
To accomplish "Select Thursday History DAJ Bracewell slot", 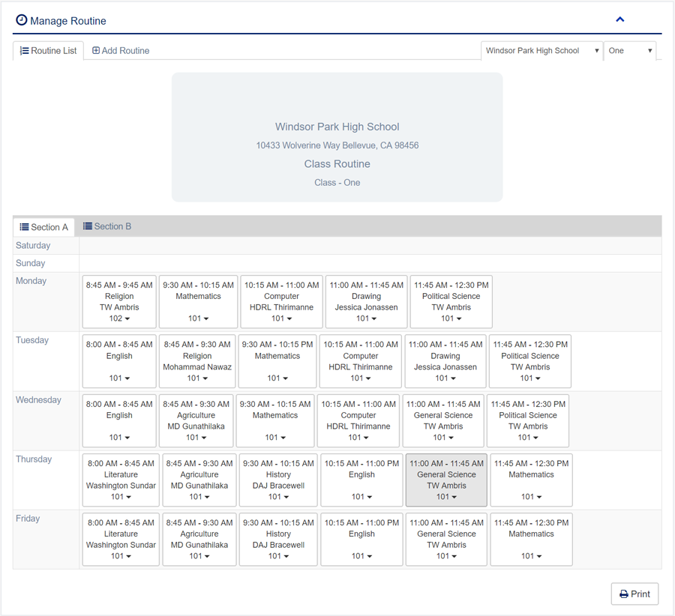I will click(x=278, y=480).
